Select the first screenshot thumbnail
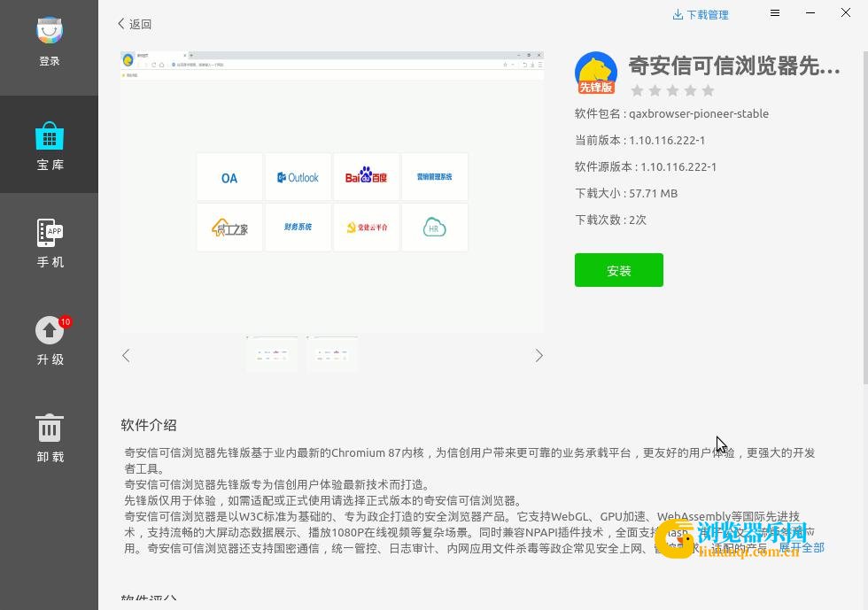Image resolution: width=868 pixels, height=610 pixels. tap(272, 352)
